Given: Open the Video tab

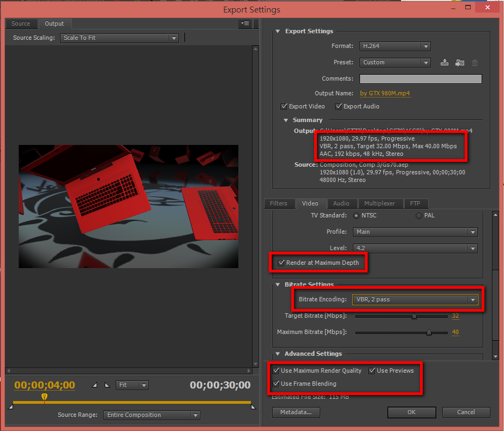Looking at the screenshot, I should [310, 204].
